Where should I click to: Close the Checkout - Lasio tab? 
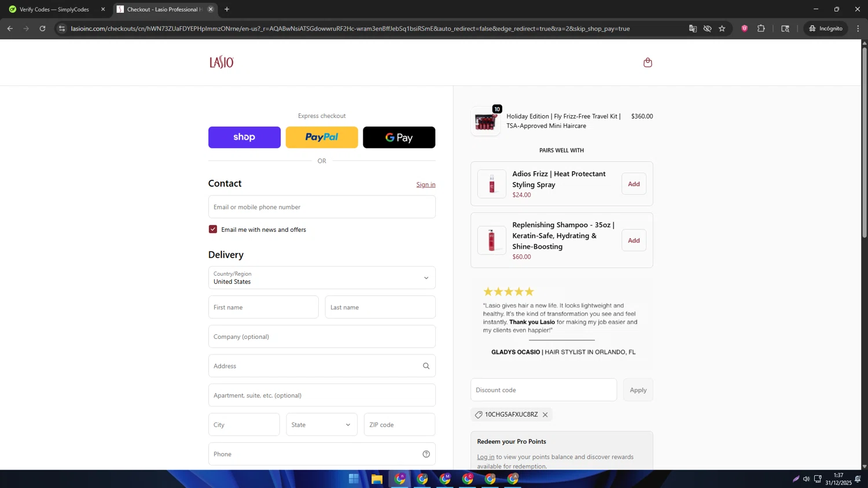click(211, 9)
